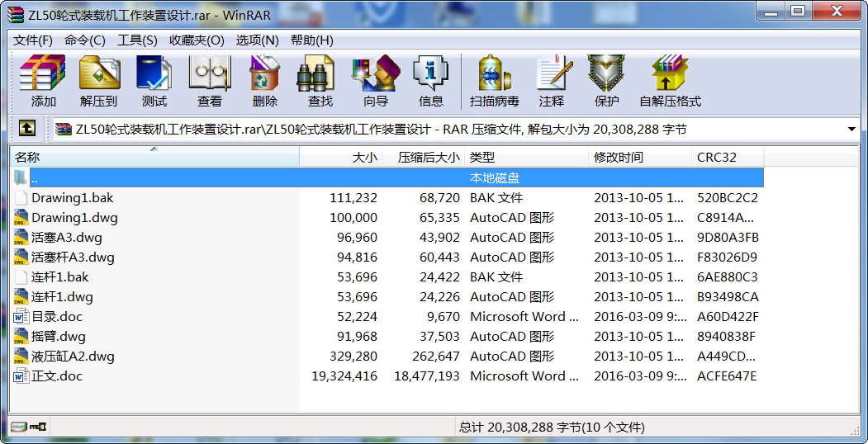Viewport: 868px width, 444px height.
Task: Open the 收藏夹(O) menu
Action: tap(197, 40)
